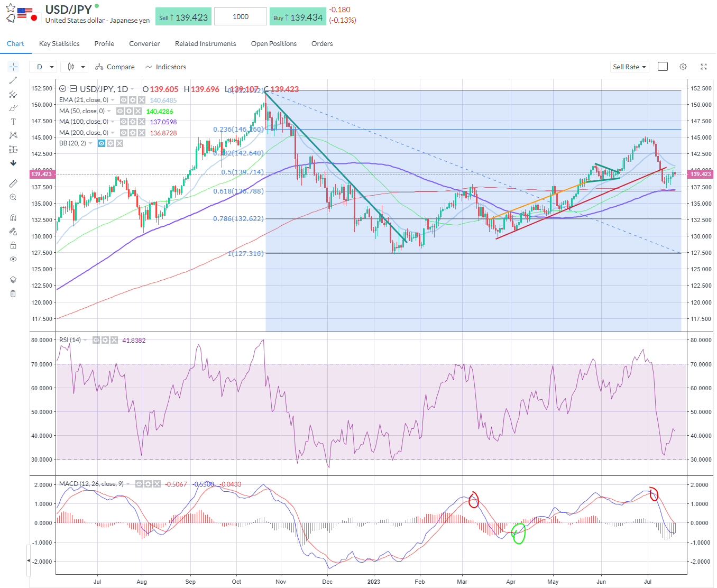
Task: Toggle the lock all drawings padlock
Action: [13, 245]
